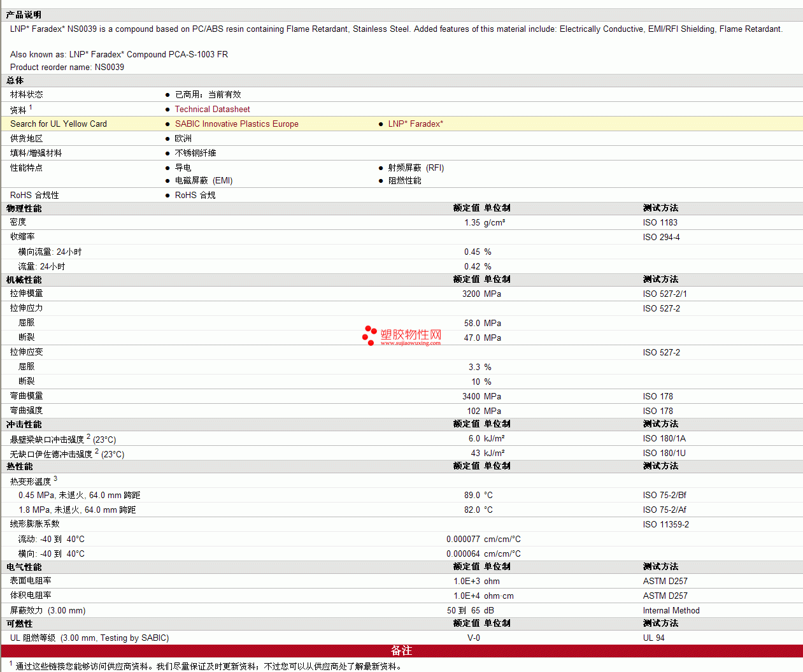Select the expansion value 0.000077
The height and width of the screenshot is (672, 803).
[x=463, y=540]
